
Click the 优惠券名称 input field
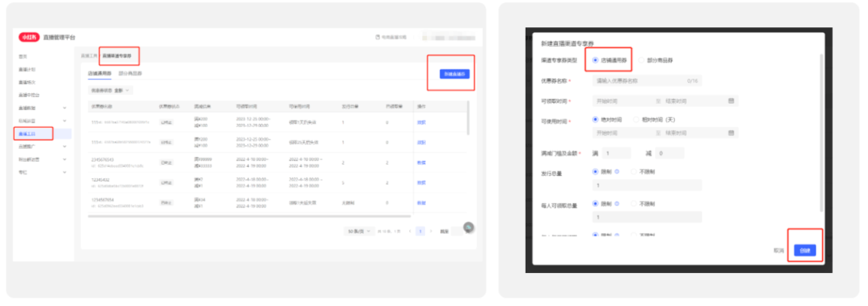(x=647, y=80)
